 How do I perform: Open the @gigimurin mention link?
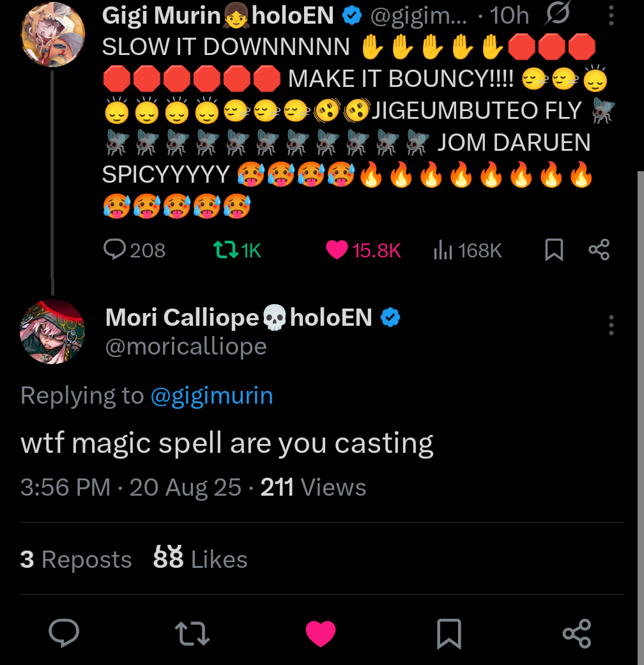(x=211, y=396)
